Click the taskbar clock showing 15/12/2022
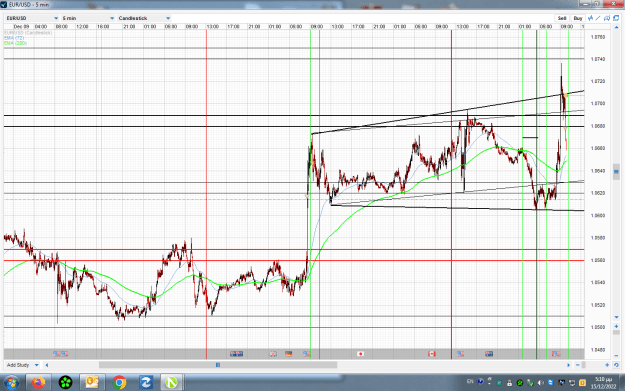The image size is (625, 391). pos(603,383)
